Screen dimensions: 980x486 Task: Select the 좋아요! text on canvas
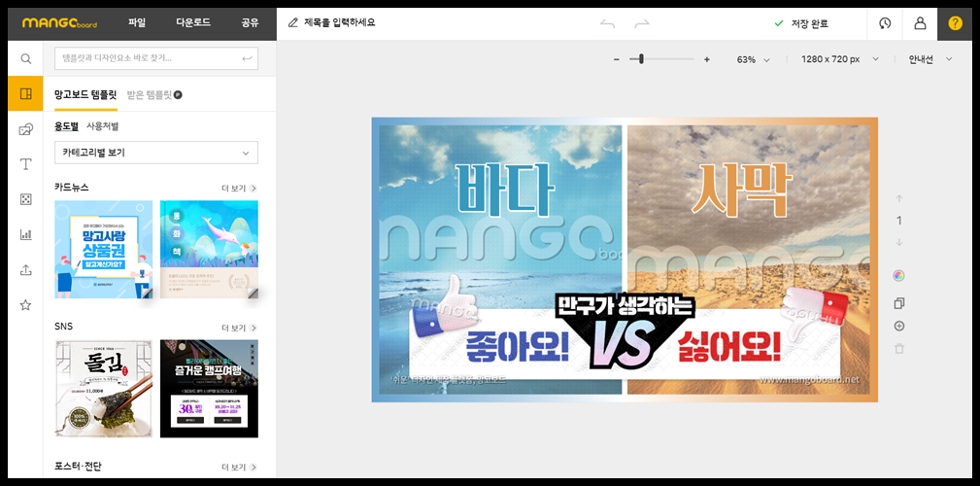point(518,348)
